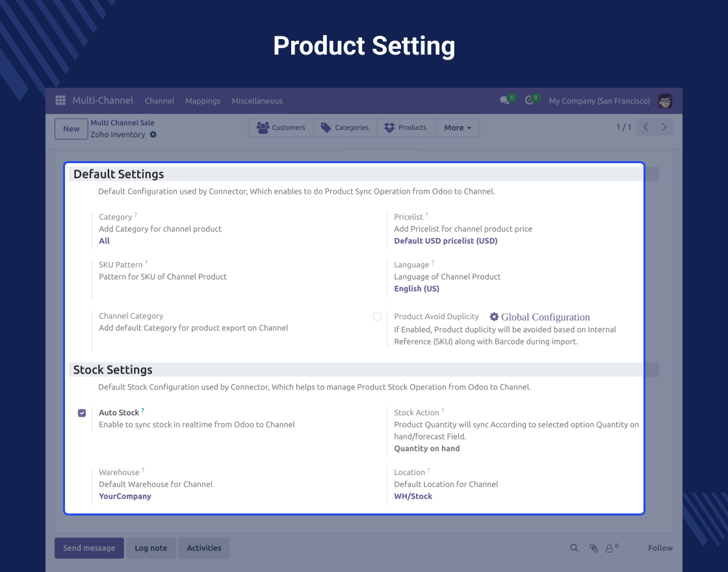Click the Default Settings section header
Screen dimensions: 728x572
tap(119, 174)
